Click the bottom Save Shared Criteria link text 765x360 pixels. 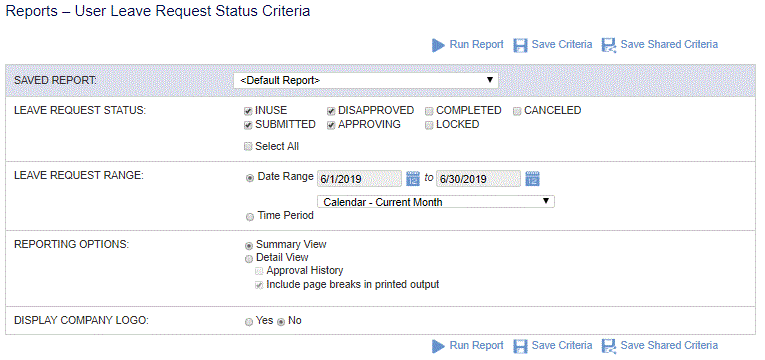pyautogui.click(x=669, y=345)
